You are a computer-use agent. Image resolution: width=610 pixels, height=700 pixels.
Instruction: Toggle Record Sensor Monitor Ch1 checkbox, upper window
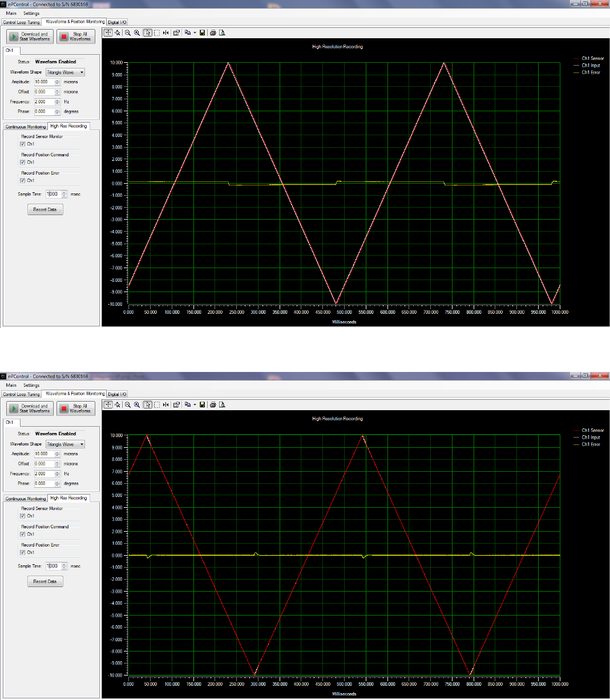[23, 144]
